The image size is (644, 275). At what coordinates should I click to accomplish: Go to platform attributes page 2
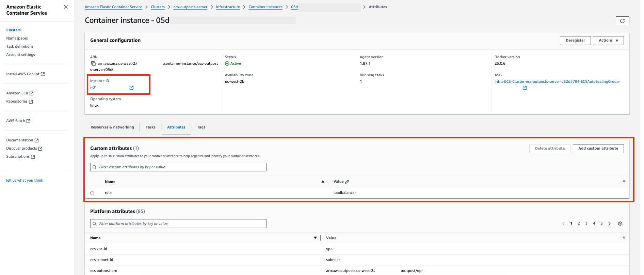579,224
